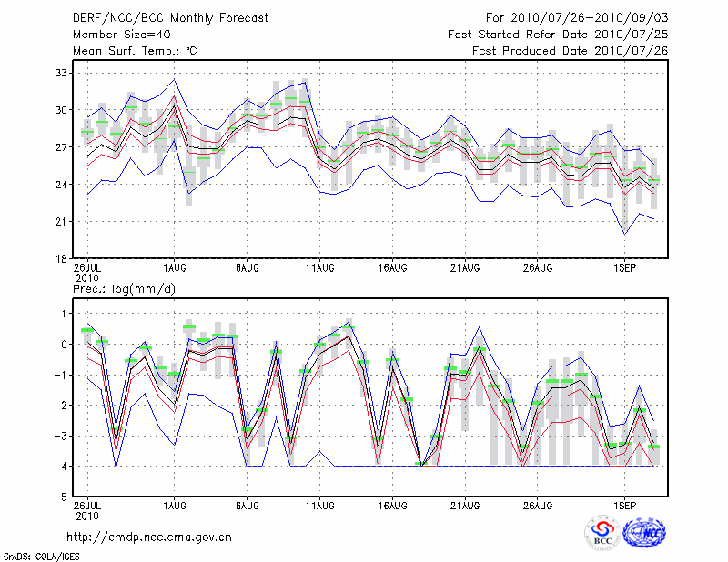Click the 18 label on temperature y-axis
This screenshot has height=562, width=728.
point(62,258)
